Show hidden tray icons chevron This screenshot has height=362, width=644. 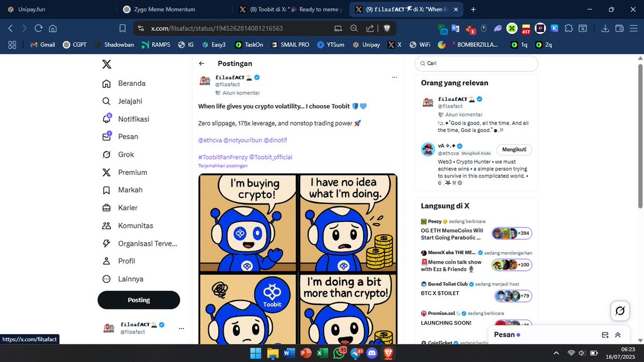click(x=556, y=353)
